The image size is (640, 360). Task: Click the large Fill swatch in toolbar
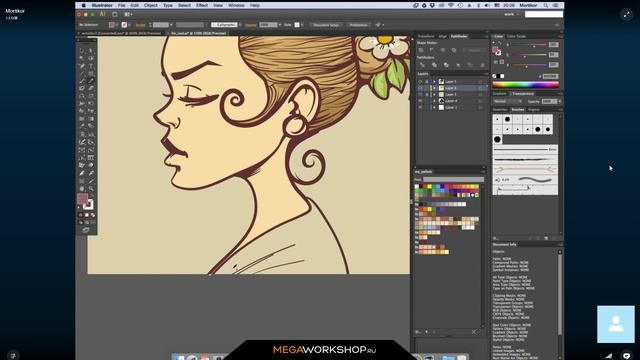pos(82,199)
